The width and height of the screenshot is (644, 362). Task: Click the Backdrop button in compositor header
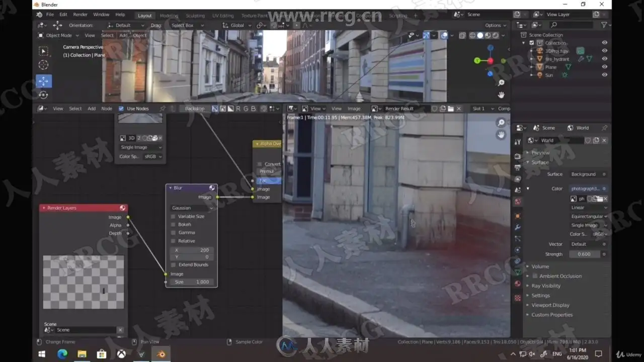click(194, 109)
